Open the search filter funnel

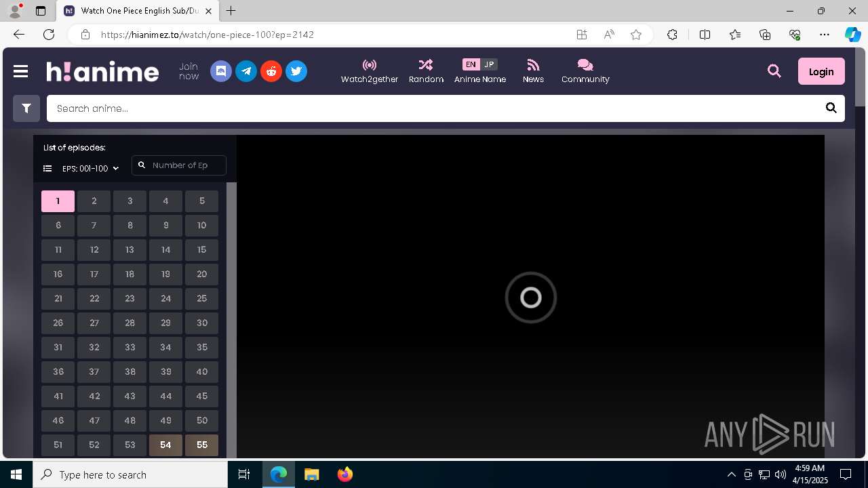[26, 108]
